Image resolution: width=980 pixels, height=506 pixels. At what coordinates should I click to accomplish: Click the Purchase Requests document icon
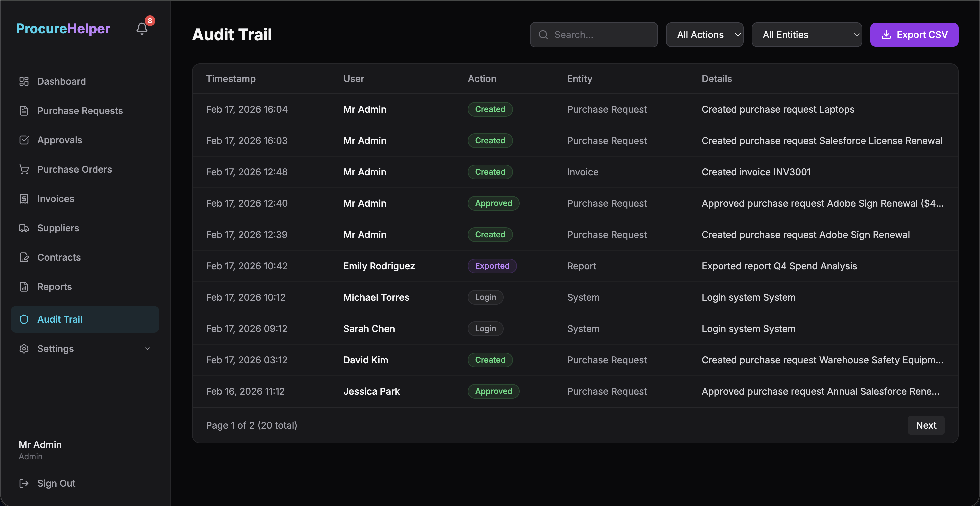[x=24, y=111]
